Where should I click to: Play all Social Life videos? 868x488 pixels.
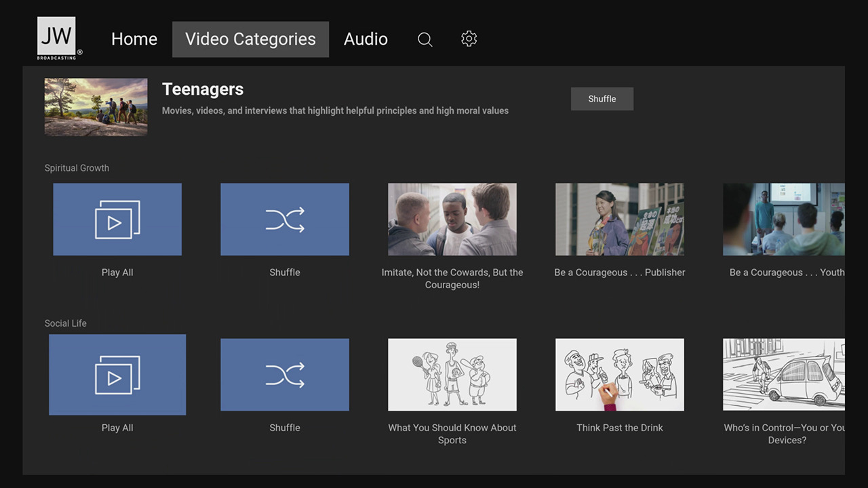(117, 375)
